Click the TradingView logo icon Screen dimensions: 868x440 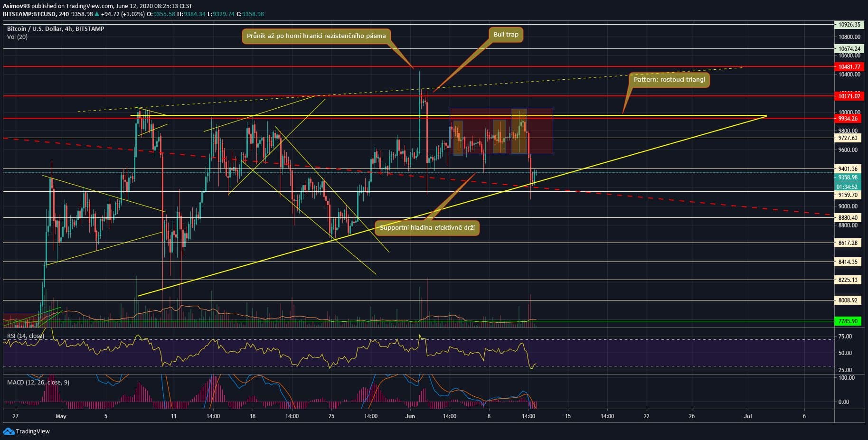(x=9, y=431)
